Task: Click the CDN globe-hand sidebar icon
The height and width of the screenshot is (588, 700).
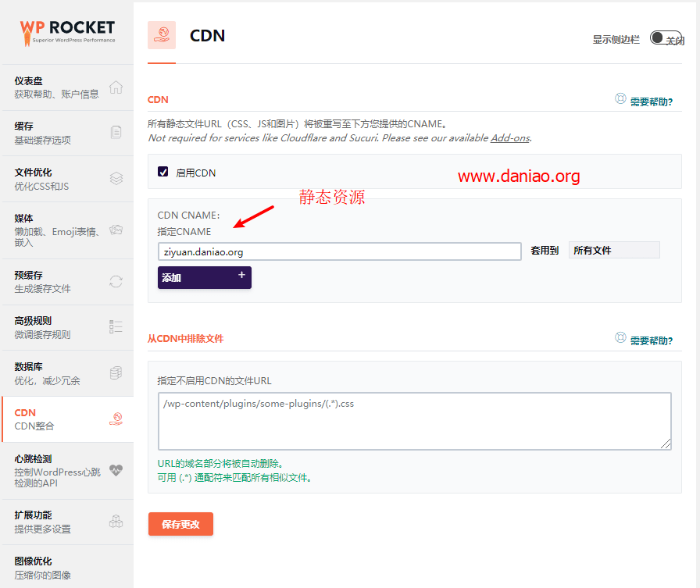Action: pyautogui.click(x=116, y=419)
